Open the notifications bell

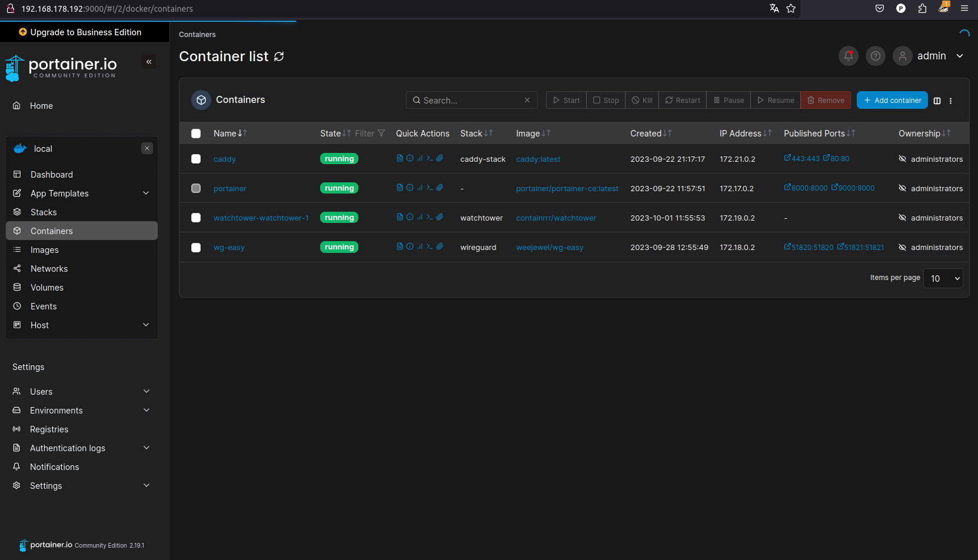point(848,56)
